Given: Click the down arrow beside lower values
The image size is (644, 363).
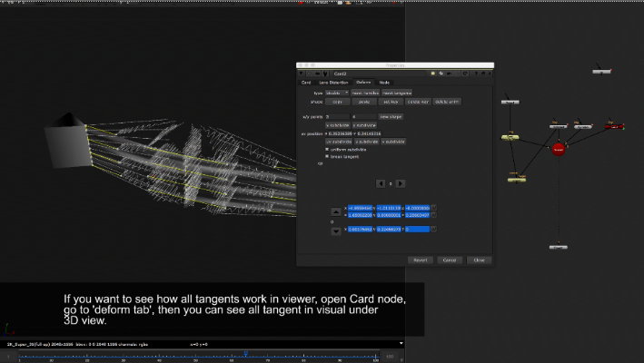Looking at the screenshot, I should tap(336, 231).
